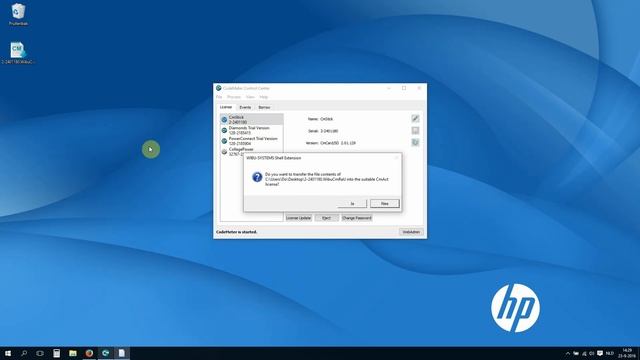Open the Windows Start menu
640x360 pixels.
coord(8,353)
